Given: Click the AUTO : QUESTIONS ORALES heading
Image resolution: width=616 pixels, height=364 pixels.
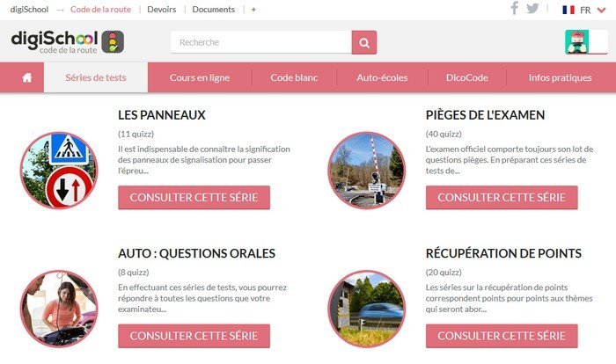Looking at the screenshot, I should point(197,254).
